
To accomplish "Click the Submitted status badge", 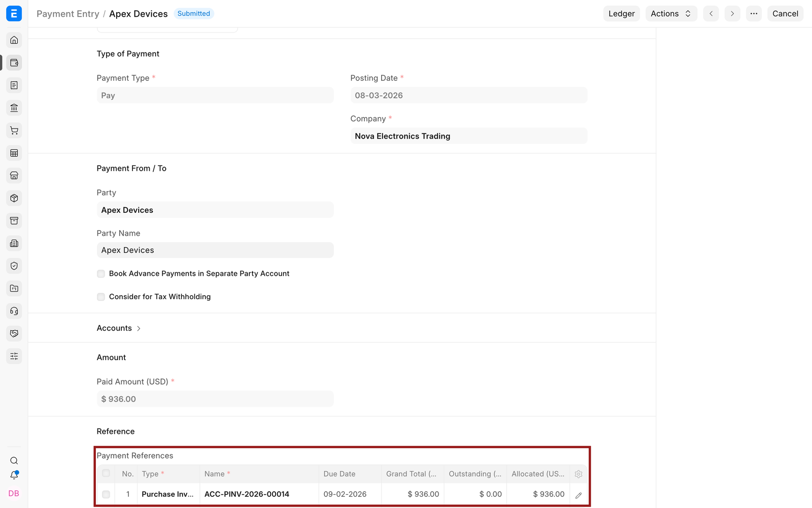I will (x=193, y=14).
